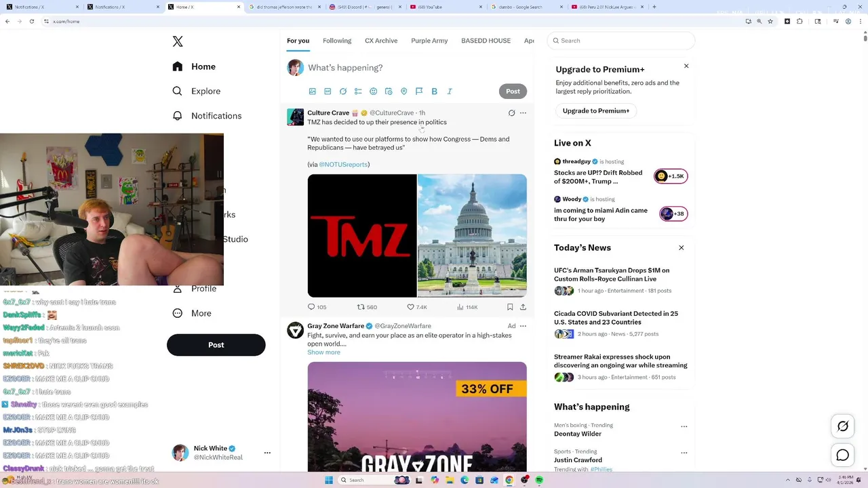
Task: Open the Windows Start menu
Action: pos(329,480)
